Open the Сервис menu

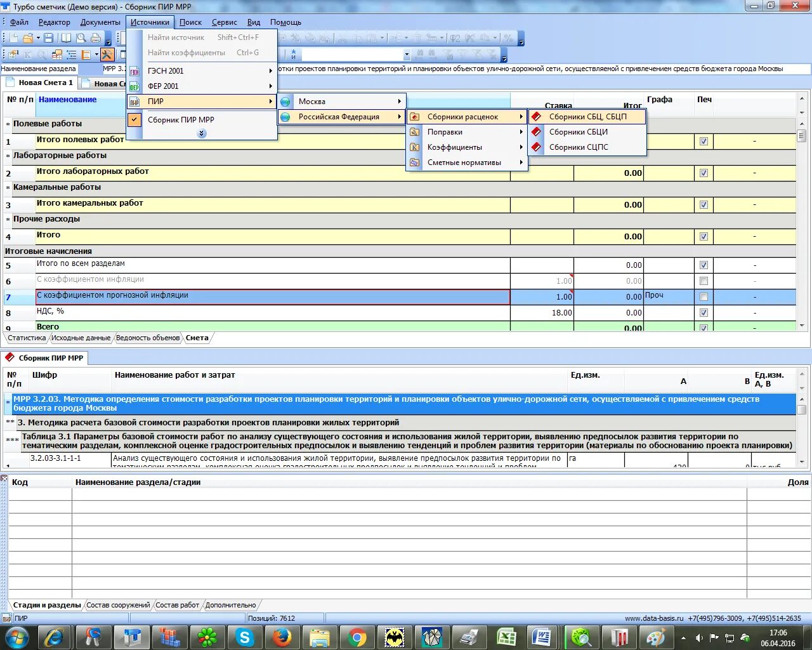tap(224, 22)
